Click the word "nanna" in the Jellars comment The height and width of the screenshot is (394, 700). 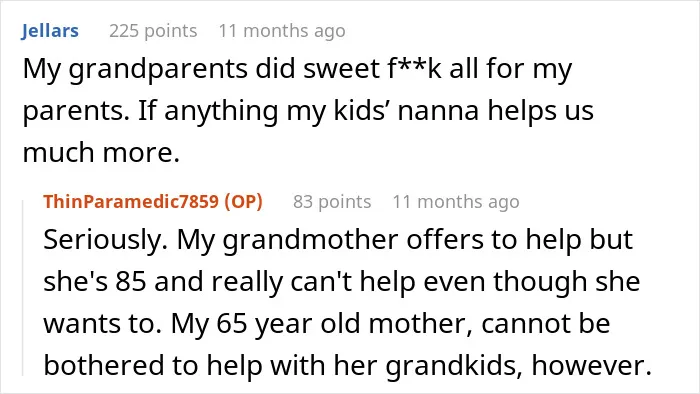[x=438, y=111]
